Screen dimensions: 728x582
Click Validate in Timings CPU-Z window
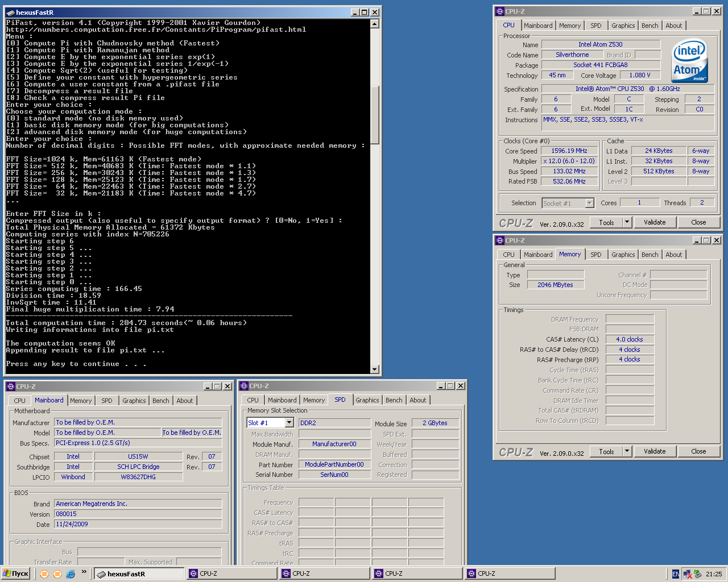655,451
